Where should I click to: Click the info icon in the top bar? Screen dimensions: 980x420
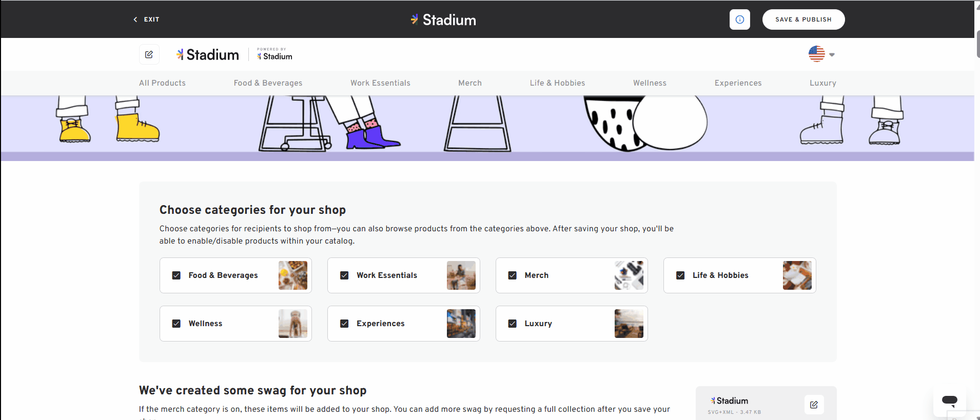coord(740,19)
